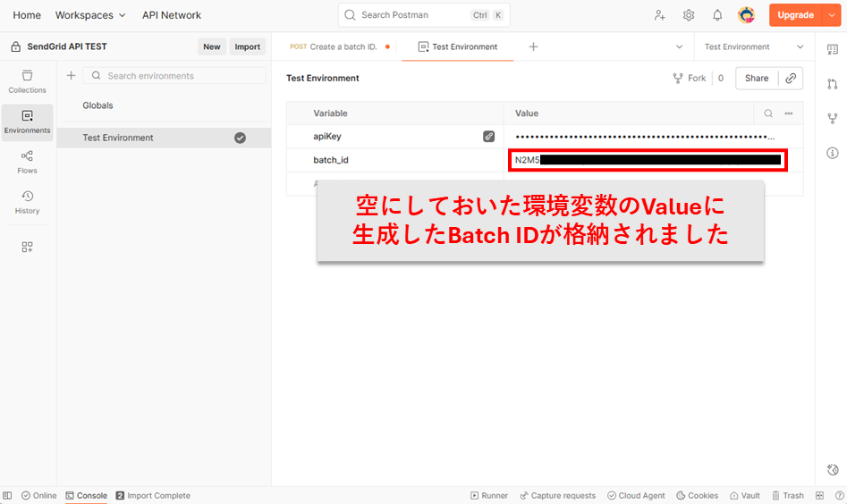This screenshot has height=504, width=847.
Task: Open a new tab with plus
Action: (x=533, y=47)
